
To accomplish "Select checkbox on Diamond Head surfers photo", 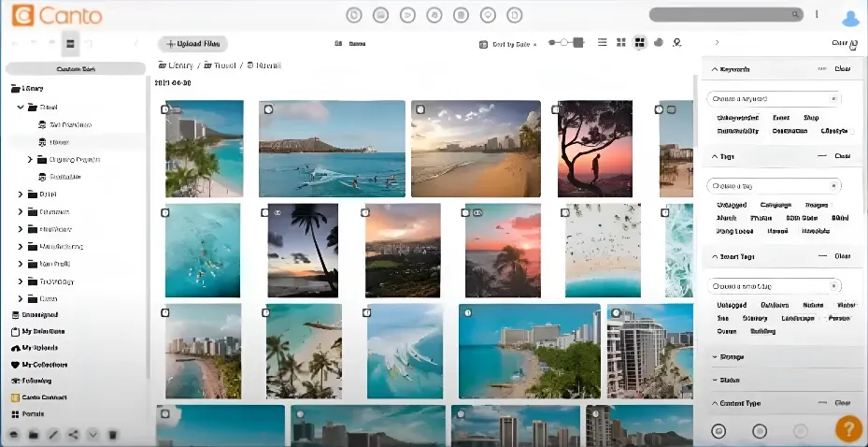I will (x=268, y=109).
